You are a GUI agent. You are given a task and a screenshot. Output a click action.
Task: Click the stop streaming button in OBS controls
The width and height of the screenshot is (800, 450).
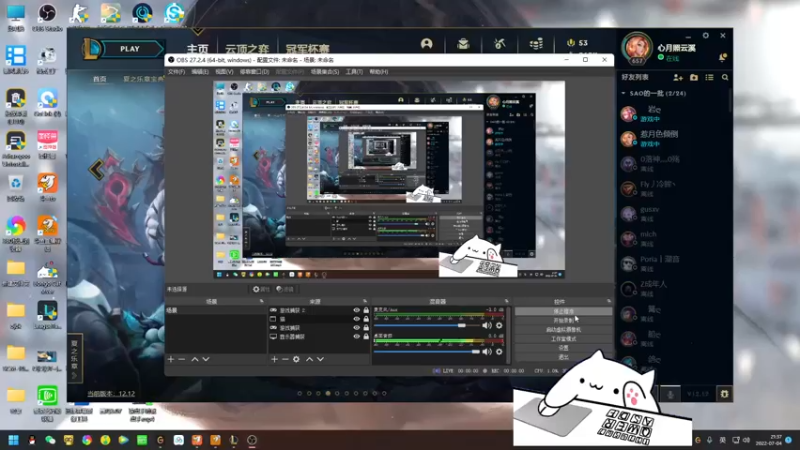pyautogui.click(x=563, y=311)
